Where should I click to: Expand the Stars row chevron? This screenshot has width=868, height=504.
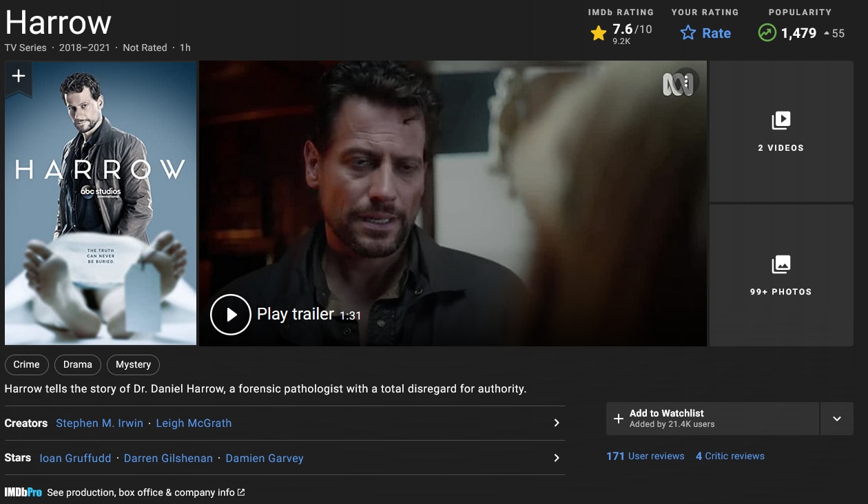(x=557, y=458)
